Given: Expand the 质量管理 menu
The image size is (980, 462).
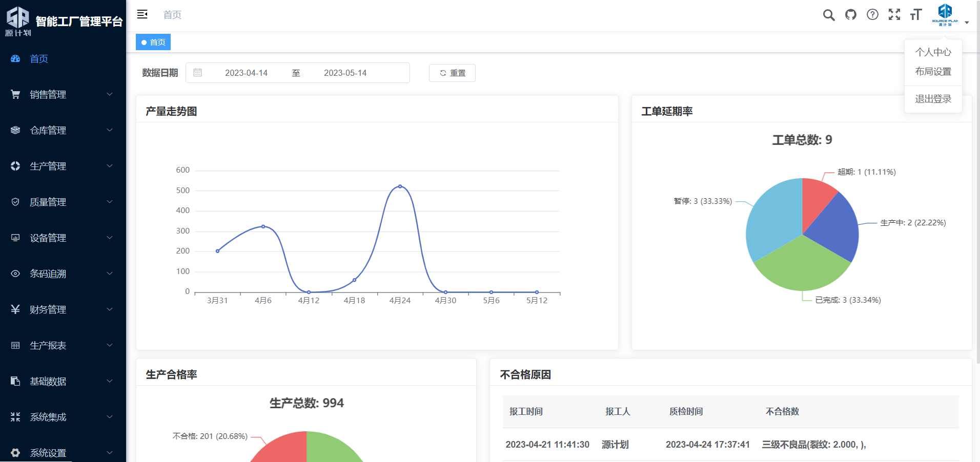Looking at the screenshot, I should click(63, 202).
